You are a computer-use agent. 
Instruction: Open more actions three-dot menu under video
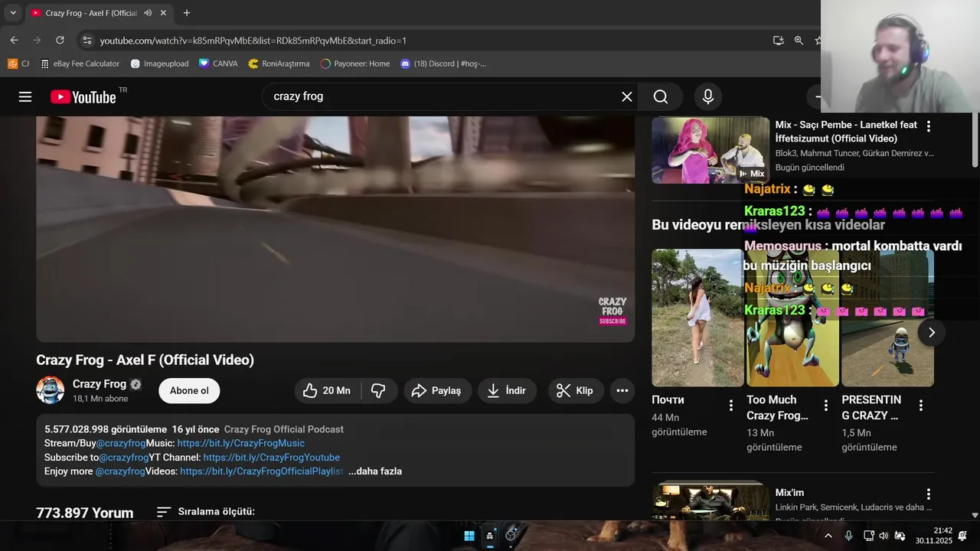pyautogui.click(x=622, y=390)
